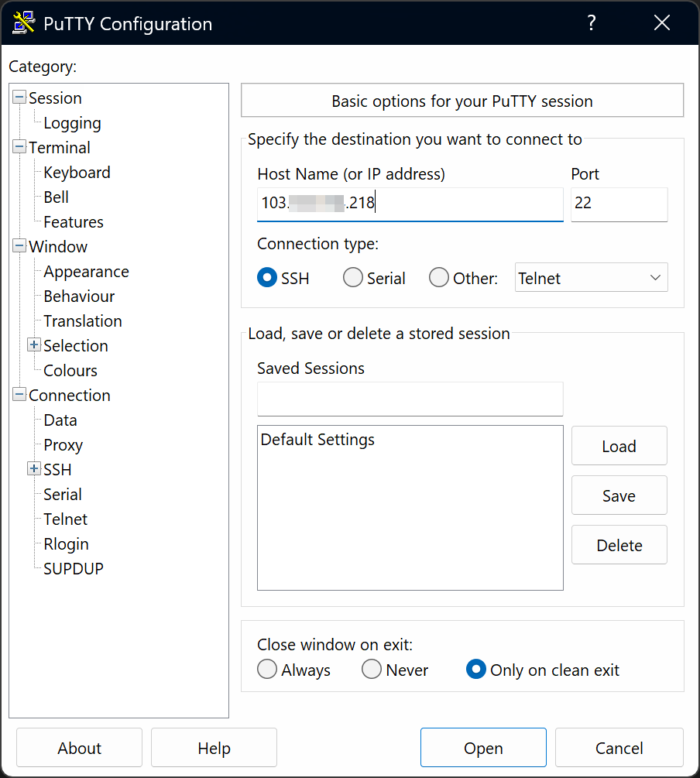Set close window on exit to Always
The height and width of the screenshot is (778, 700).
point(267,670)
